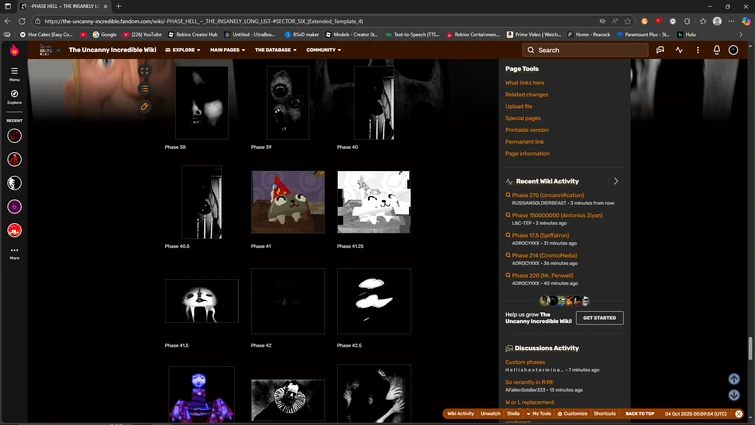Click the first recent wiki circle icon
Screen dimensions: 755x425
(14, 136)
